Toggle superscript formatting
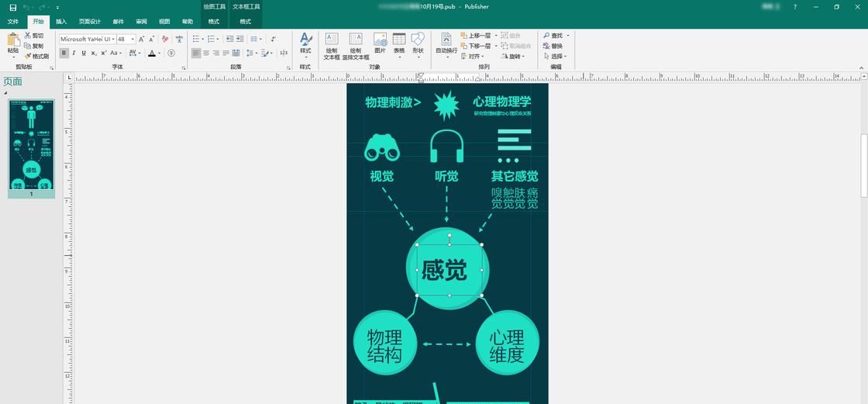 coord(104,54)
